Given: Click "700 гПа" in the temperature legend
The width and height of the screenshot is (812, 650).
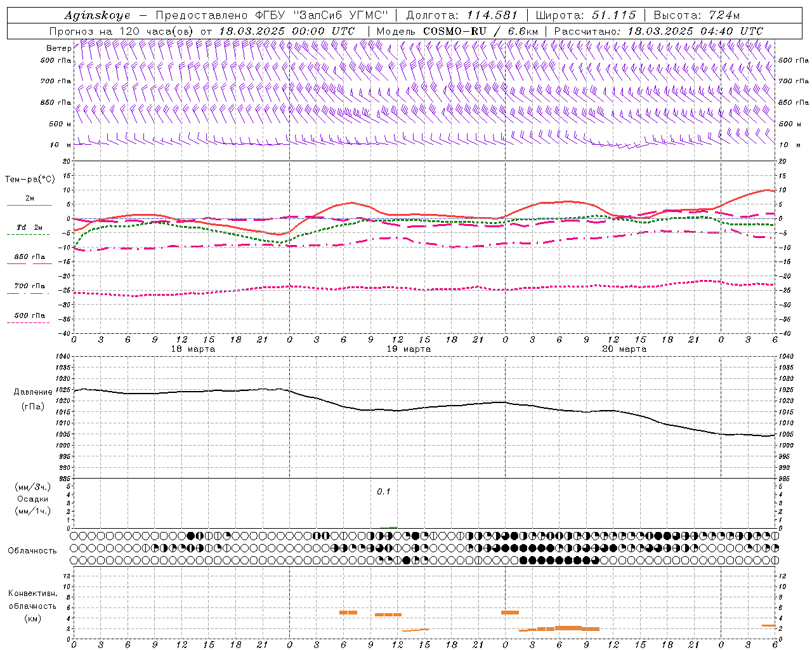Looking at the screenshot, I should (x=30, y=286).
